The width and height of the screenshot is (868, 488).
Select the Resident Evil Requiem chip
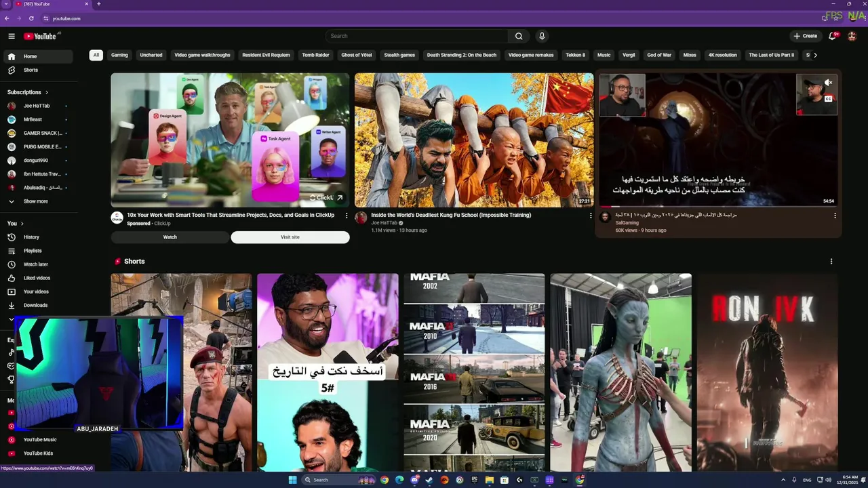click(266, 55)
